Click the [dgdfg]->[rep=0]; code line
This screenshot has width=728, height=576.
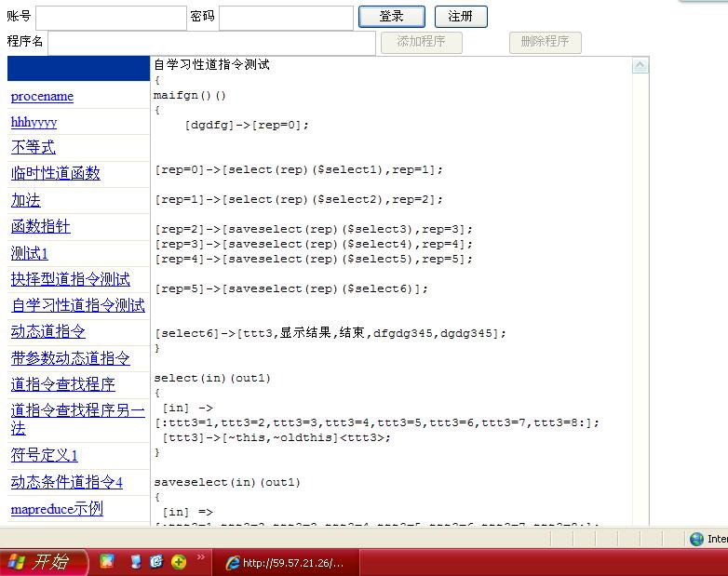[247, 125]
